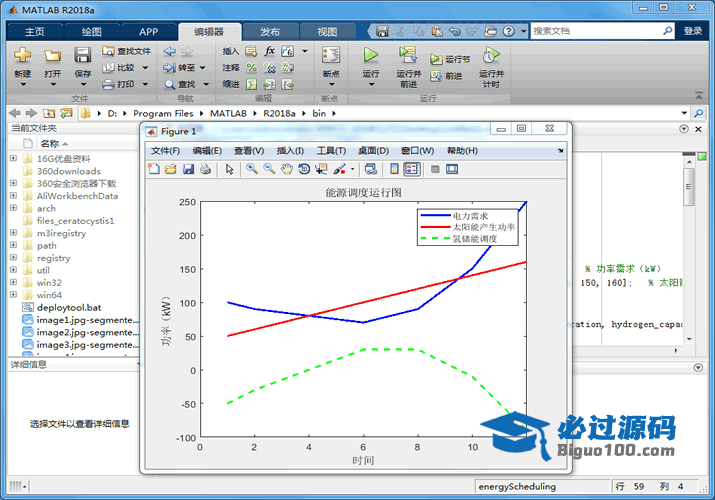The width and height of the screenshot is (715, 500).
Task: Click the energyScheduling status bar entry
Action: (517, 486)
